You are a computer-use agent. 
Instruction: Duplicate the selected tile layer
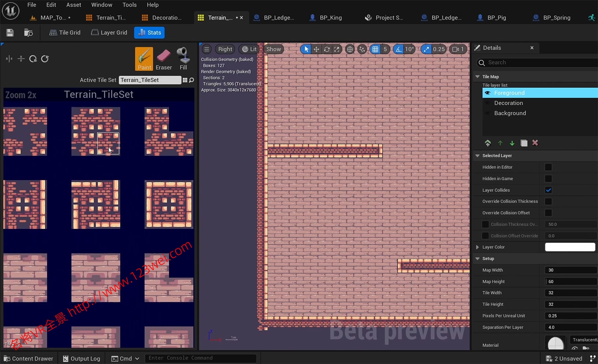[x=524, y=143]
